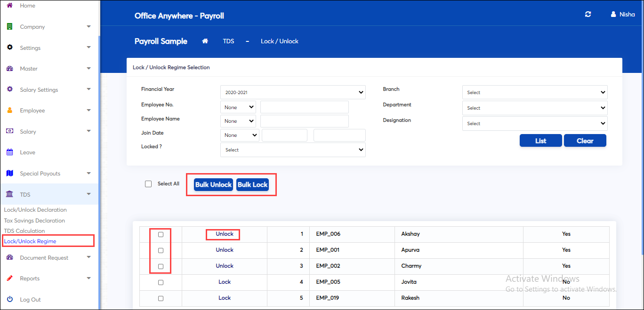This screenshot has width=644, height=310.
Task: Click the home icon in breadcrumb
Action: click(x=205, y=41)
